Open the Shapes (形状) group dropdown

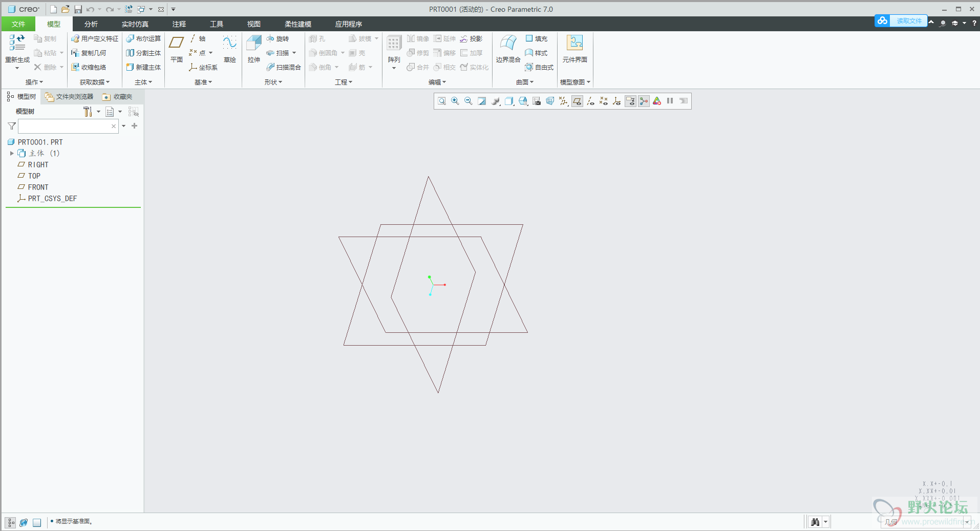click(273, 82)
